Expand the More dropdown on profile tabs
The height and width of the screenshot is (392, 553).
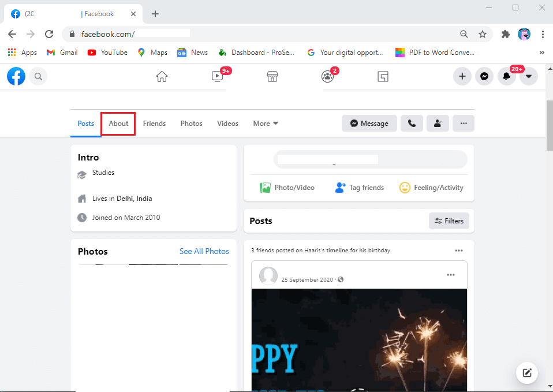(266, 124)
